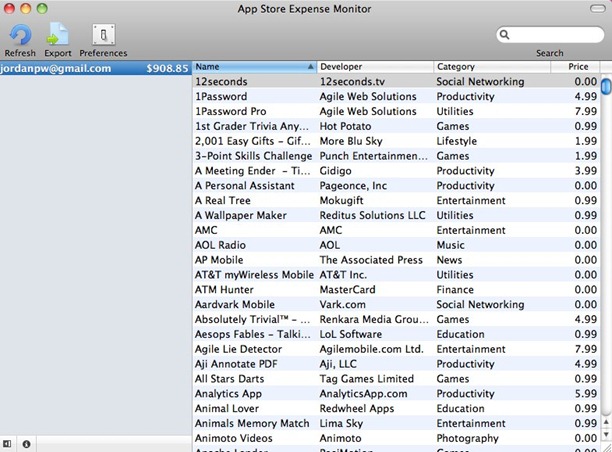The width and height of the screenshot is (612, 452).
Task: Click developer MasterCard cell
Action: click(x=347, y=289)
